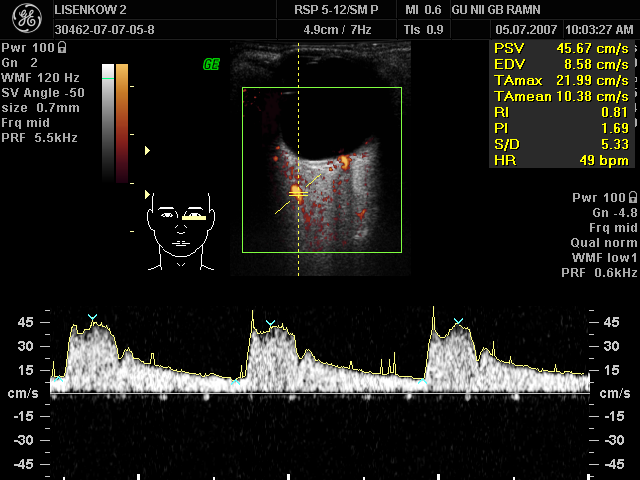Image resolution: width=640 pixels, height=480 pixels.
Task: Click the lock icon beside right Pwr 100
Action: [x=633, y=198]
